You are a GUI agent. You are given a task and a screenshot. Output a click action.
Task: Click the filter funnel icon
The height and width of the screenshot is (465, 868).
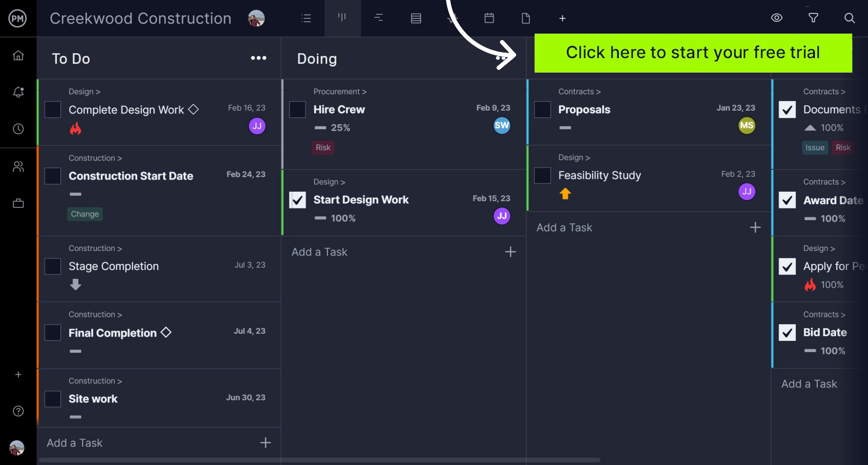813,18
